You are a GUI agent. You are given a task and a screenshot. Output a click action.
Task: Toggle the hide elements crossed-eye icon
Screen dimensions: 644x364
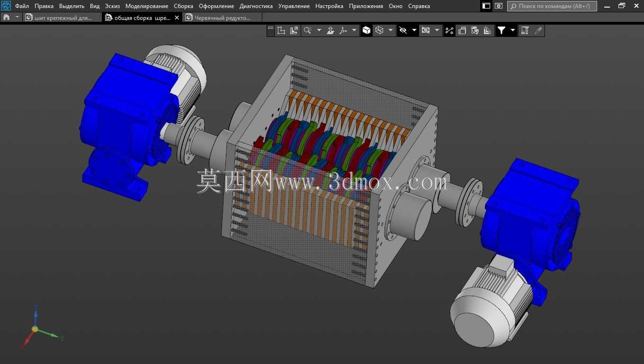coord(403,30)
